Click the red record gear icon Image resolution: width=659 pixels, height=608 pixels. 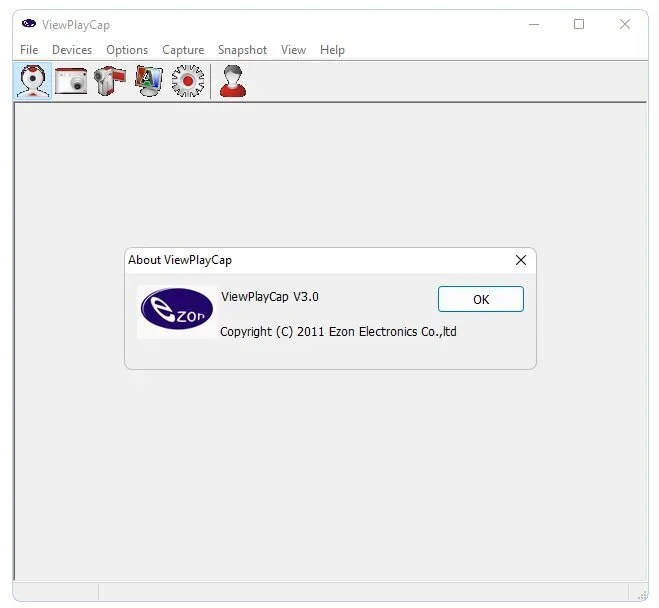pyautogui.click(x=188, y=81)
